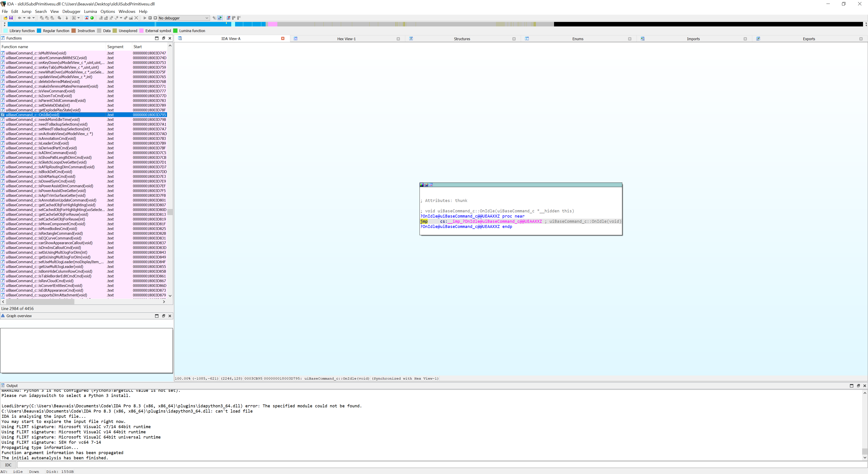Click the Open file toolbar icon

6,18
